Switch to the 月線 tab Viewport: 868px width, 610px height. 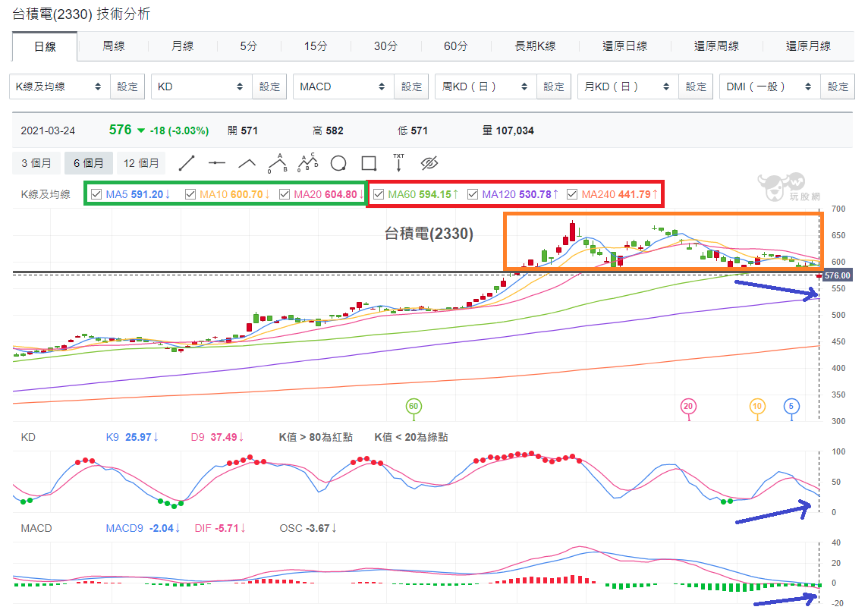[183, 46]
